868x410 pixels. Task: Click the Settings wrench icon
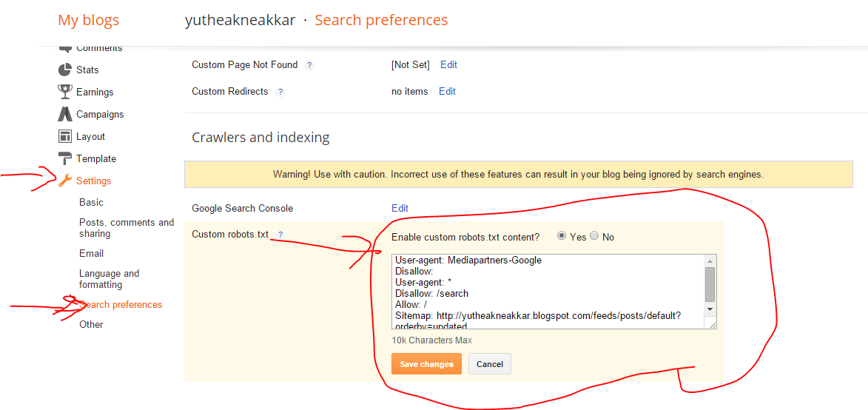pyautogui.click(x=65, y=181)
